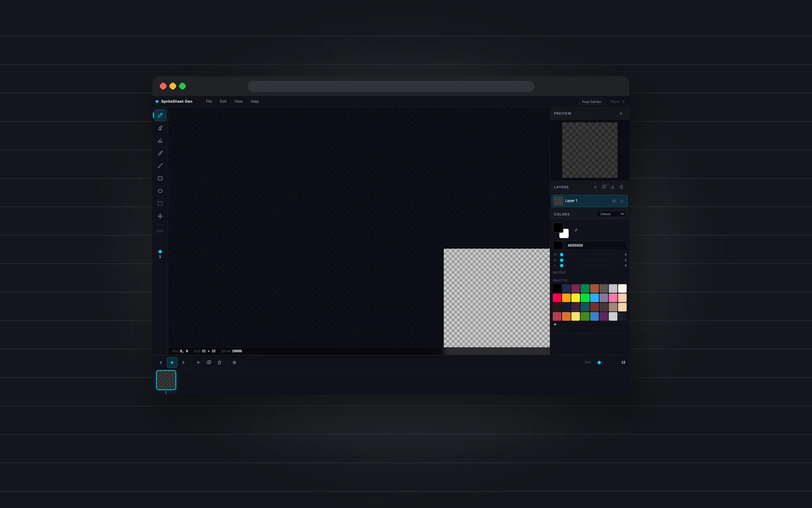Toggle onion skin in timeline toolbar

point(234,363)
